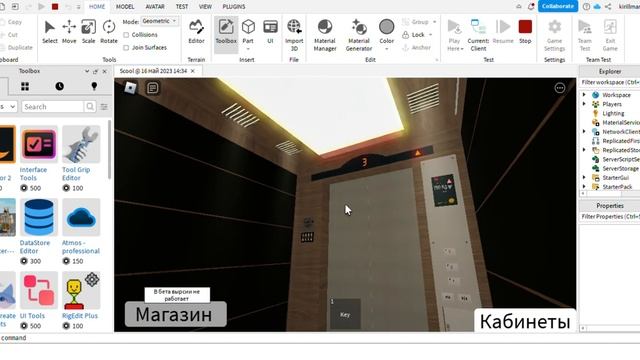Click the Toolbox search magnifier

pyautogui.click(x=90, y=107)
